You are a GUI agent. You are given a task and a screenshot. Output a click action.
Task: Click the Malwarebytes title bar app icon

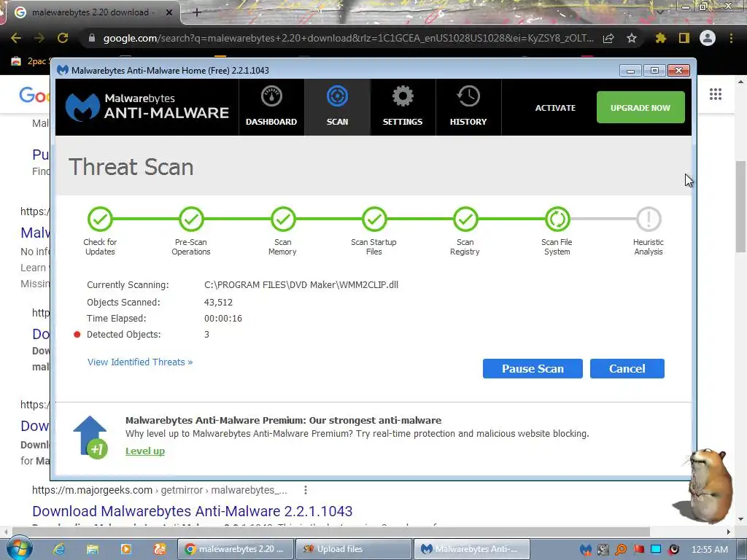coord(63,70)
